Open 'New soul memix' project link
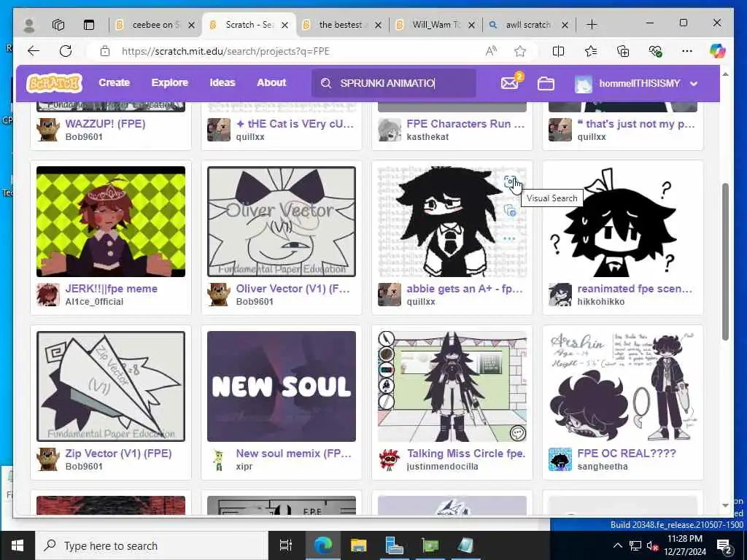747x560 pixels. (x=293, y=454)
